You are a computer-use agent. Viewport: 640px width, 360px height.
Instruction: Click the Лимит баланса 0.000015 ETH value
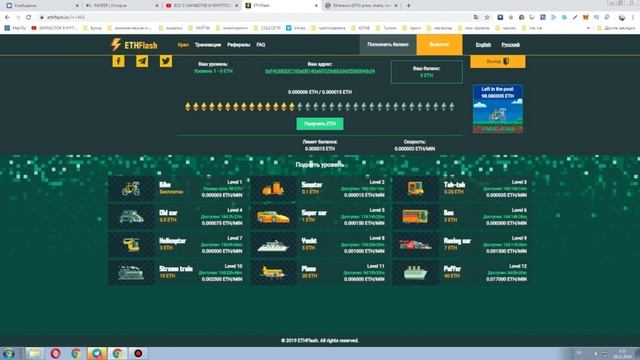tap(320, 149)
